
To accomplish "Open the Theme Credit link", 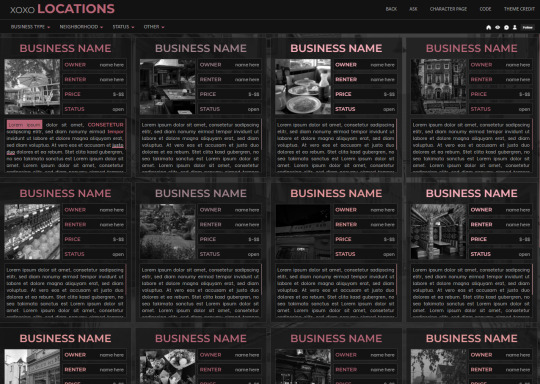I will click(519, 9).
